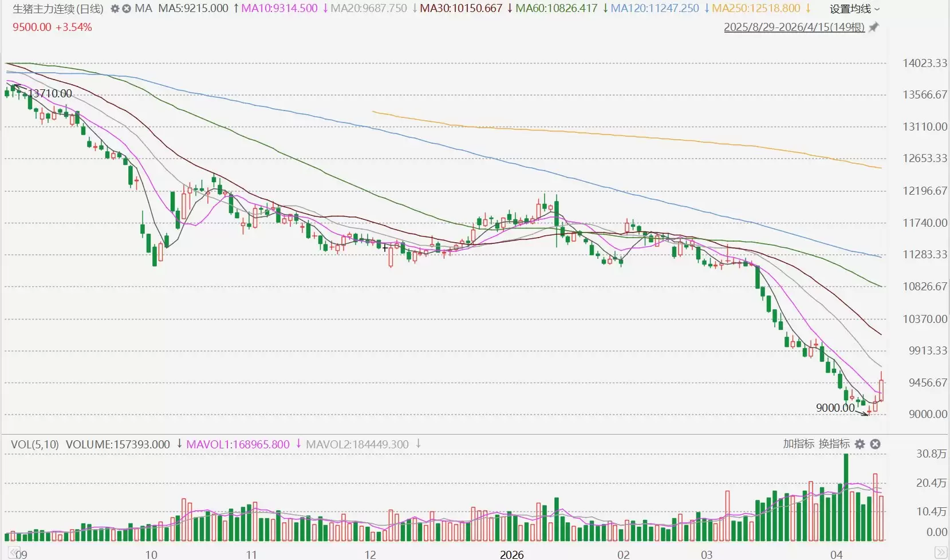
Task: Toggle the MA10 moving average label
Action: [279, 9]
